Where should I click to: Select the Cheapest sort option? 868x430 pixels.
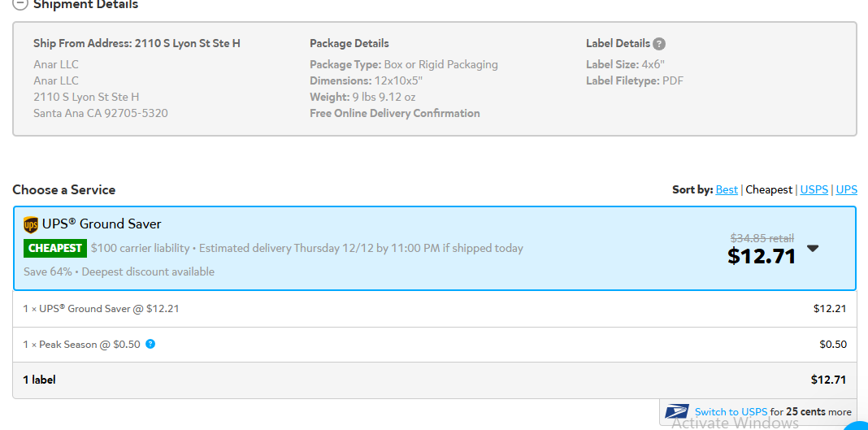pos(769,190)
